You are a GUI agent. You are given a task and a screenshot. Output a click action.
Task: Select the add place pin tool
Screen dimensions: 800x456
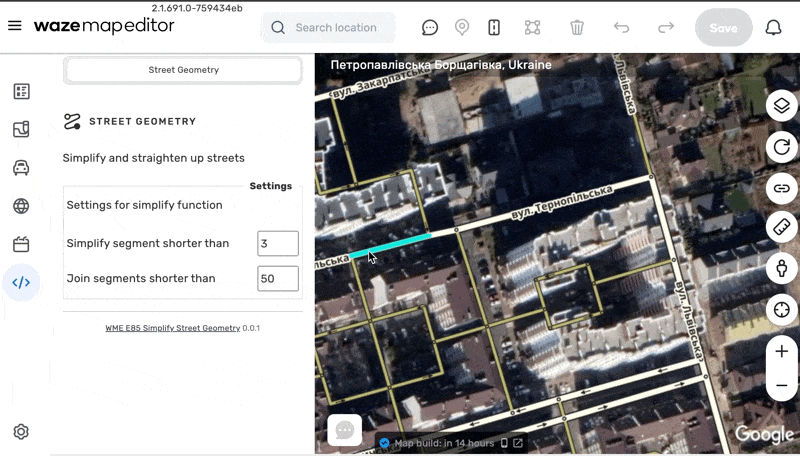click(462, 28)
